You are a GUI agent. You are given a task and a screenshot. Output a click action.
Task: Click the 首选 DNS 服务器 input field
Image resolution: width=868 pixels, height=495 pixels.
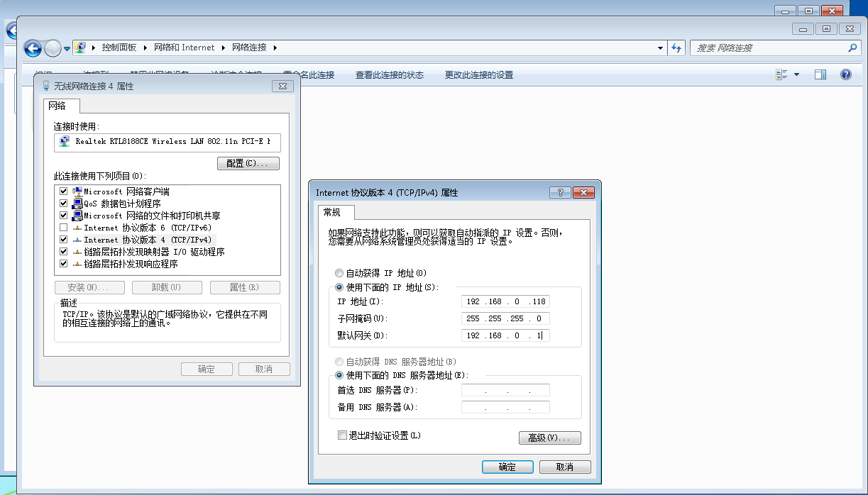pyautogui.click(x=505, y=390)
